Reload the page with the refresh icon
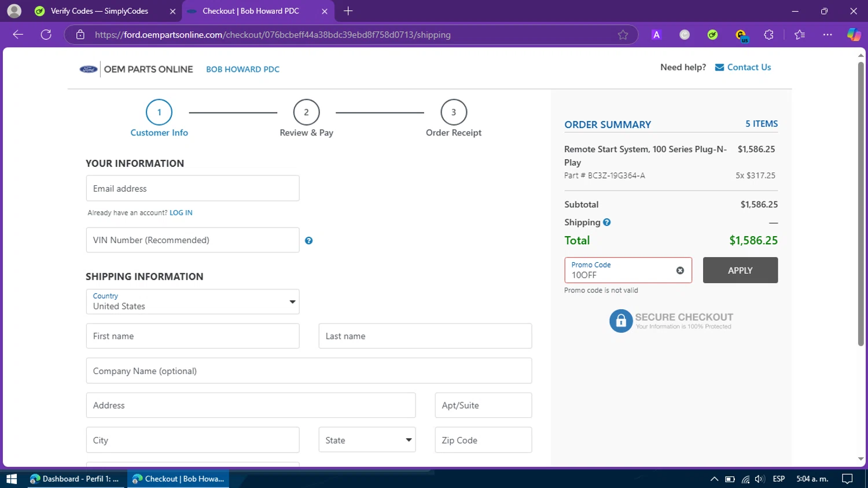868x488 pixels. 46,35
